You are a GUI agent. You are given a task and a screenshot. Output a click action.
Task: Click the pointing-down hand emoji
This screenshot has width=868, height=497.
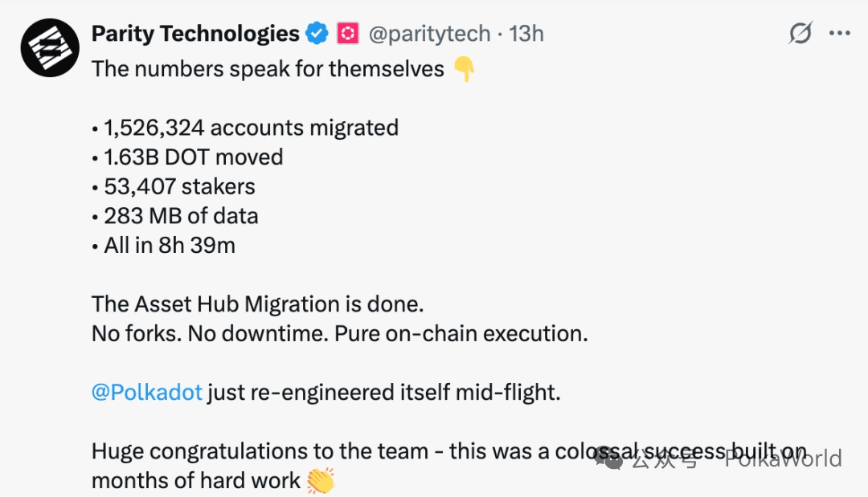[465, 70]
